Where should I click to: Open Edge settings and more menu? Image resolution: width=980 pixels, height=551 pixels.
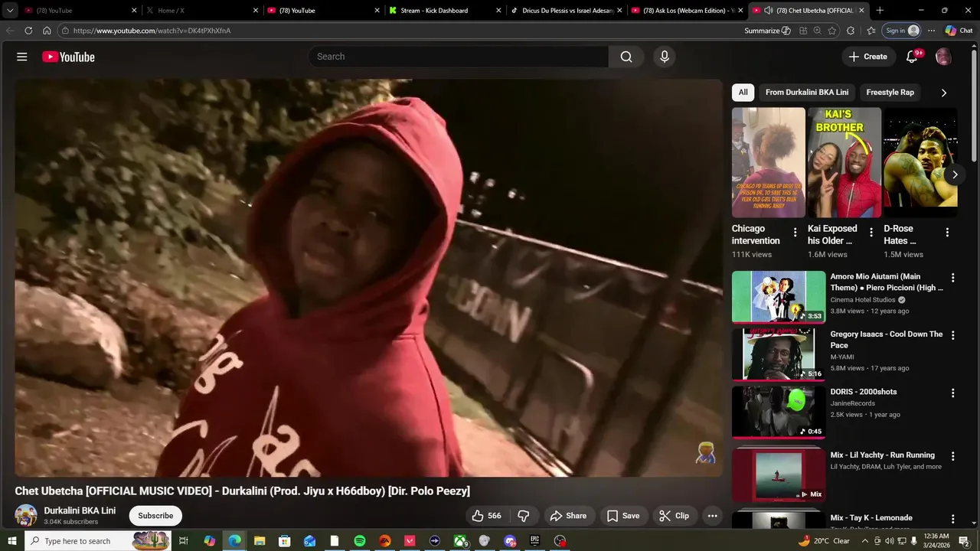point(931,31)
